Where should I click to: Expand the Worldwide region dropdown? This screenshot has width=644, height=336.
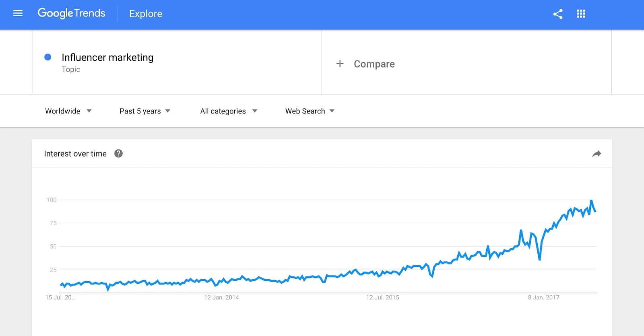tap(68, 111)
